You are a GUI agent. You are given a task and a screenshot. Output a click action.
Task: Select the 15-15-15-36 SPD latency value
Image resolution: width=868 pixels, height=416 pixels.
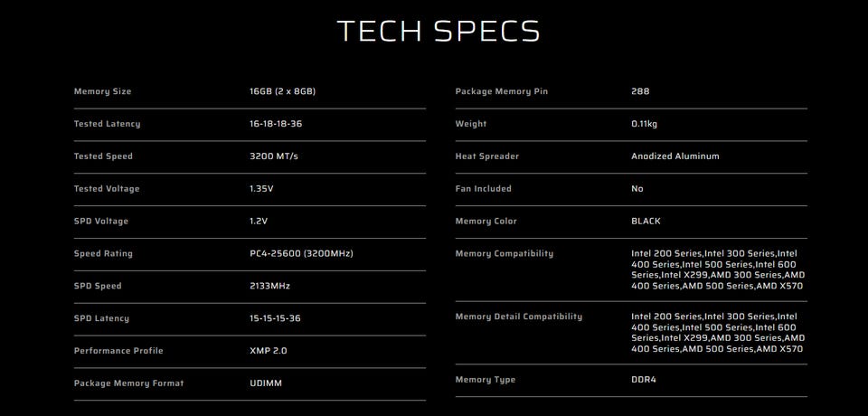point(276,318)
